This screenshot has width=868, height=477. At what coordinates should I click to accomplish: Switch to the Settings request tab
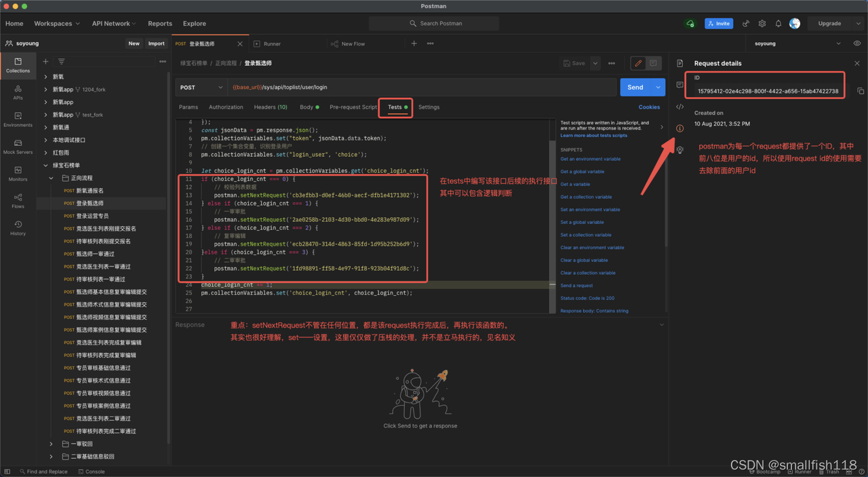(429, 107)
